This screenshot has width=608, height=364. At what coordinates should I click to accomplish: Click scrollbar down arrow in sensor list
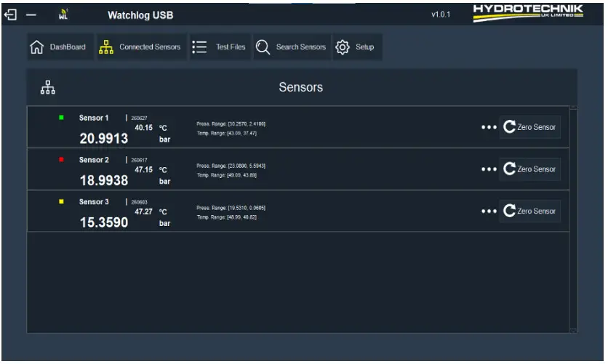pos(573,331)
